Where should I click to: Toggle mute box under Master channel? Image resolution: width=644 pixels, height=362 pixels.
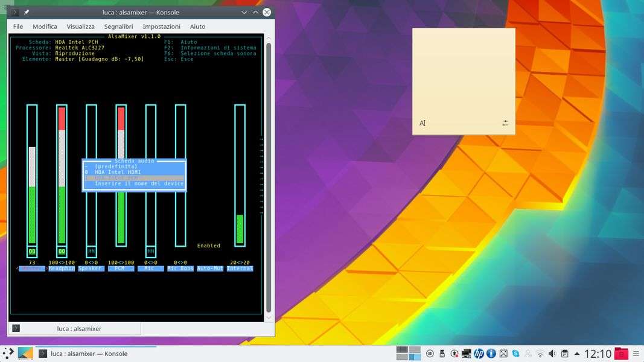[32, 251]
